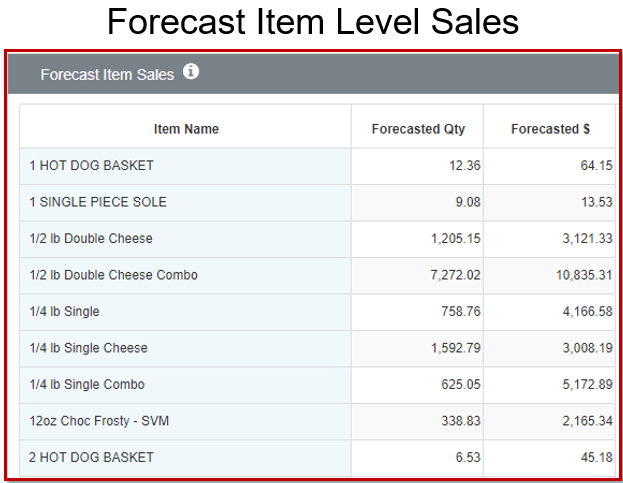Select the 1/4 lb Single item
Viewport: 623px width, 483px height.
pos(64,312)
